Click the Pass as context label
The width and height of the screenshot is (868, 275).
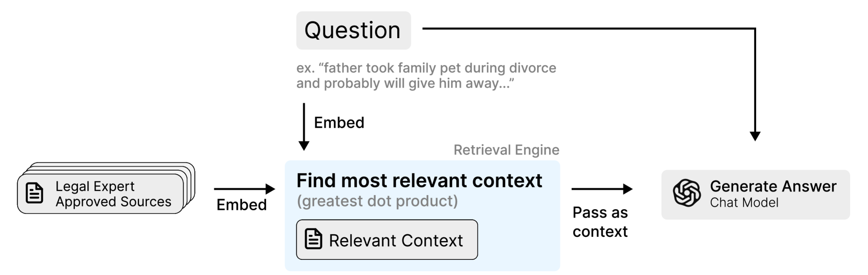click(600, 222)
